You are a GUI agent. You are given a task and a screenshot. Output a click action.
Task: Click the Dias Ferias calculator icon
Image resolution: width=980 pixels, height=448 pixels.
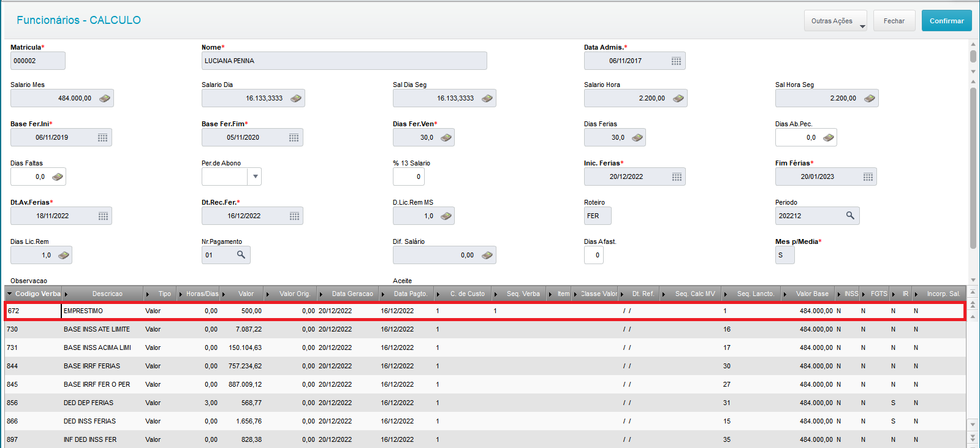tap(637, 137)
